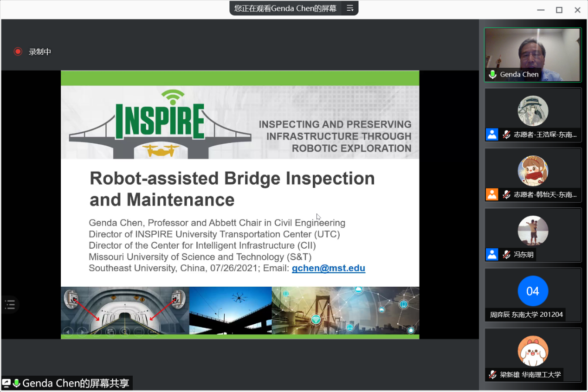
Task: Open the three-dots more options slideshow icon
Action: 153,331
